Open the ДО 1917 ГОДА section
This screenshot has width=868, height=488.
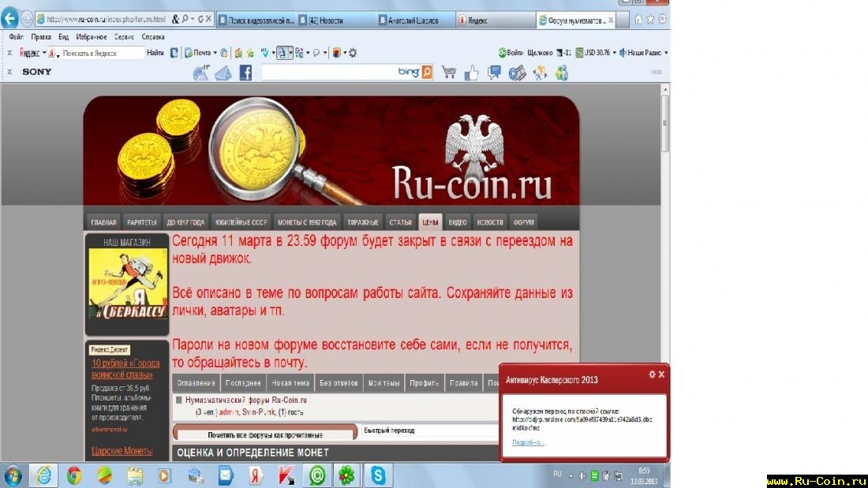point(186,222)
